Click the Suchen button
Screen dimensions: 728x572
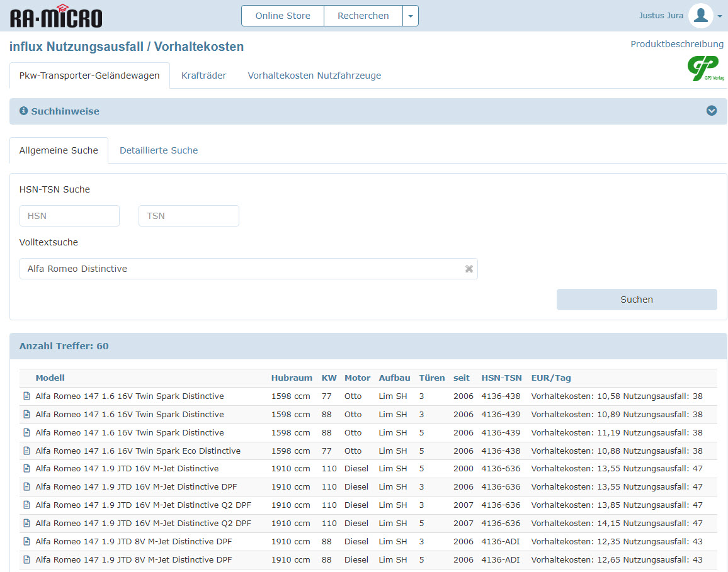(x=637, y=300)
